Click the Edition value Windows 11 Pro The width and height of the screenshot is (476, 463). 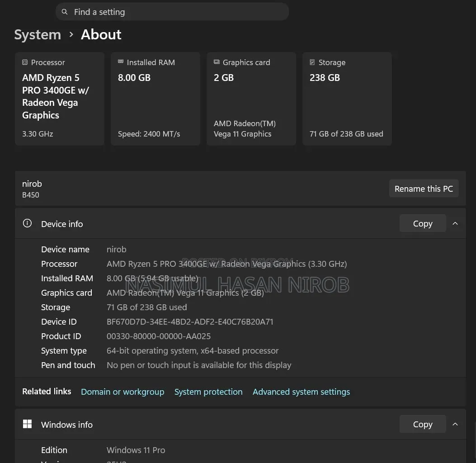pyautogui.click(x=136, y=450)
